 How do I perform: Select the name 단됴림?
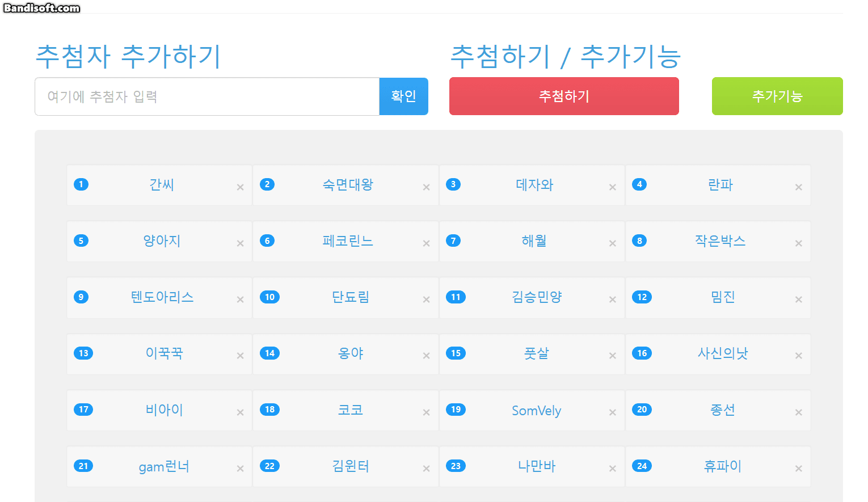[351, 297]
